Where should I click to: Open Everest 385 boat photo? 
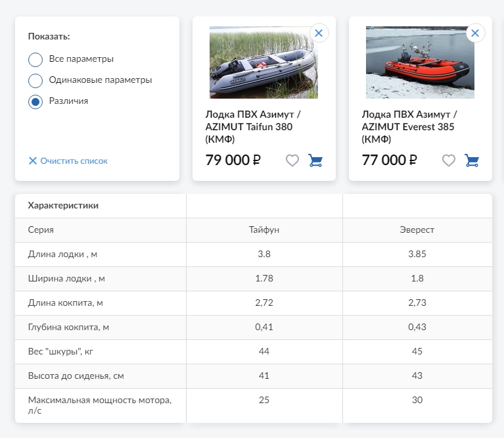click(420, 62)
